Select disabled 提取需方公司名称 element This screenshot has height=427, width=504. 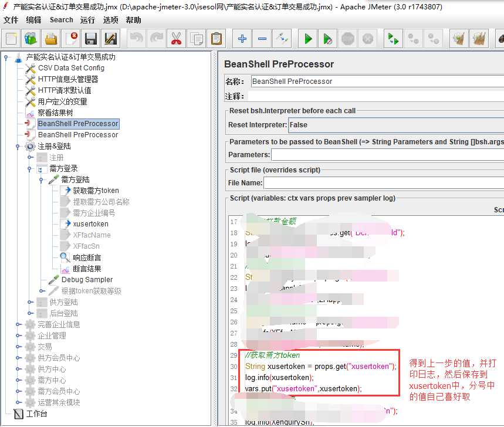coord(101,202)
